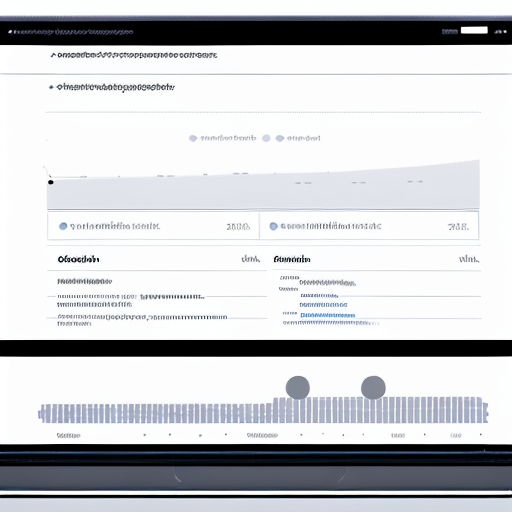This screenshot has width=512, height=512.
Task: Collapse the first section heading caret
Action: click(x=53, y=55)
